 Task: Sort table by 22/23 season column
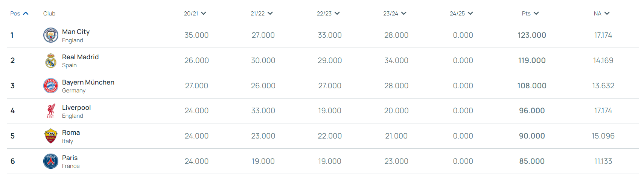tap(328, 13)
